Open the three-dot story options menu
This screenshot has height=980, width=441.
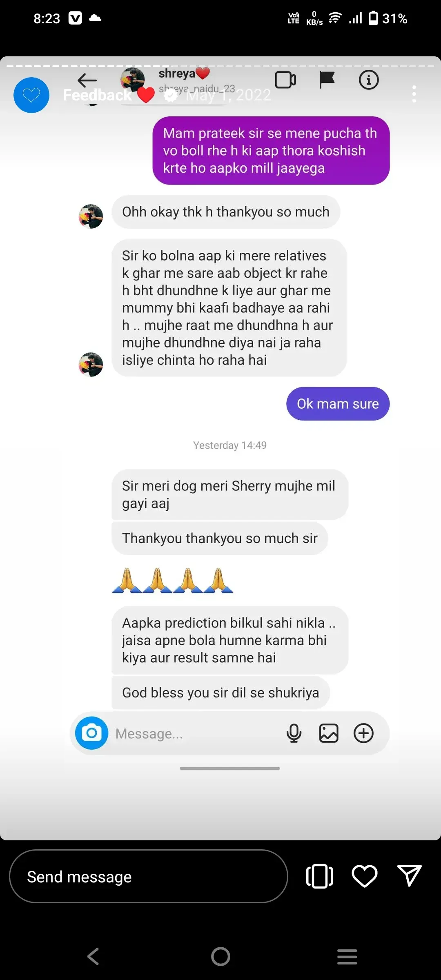(414, 94)
